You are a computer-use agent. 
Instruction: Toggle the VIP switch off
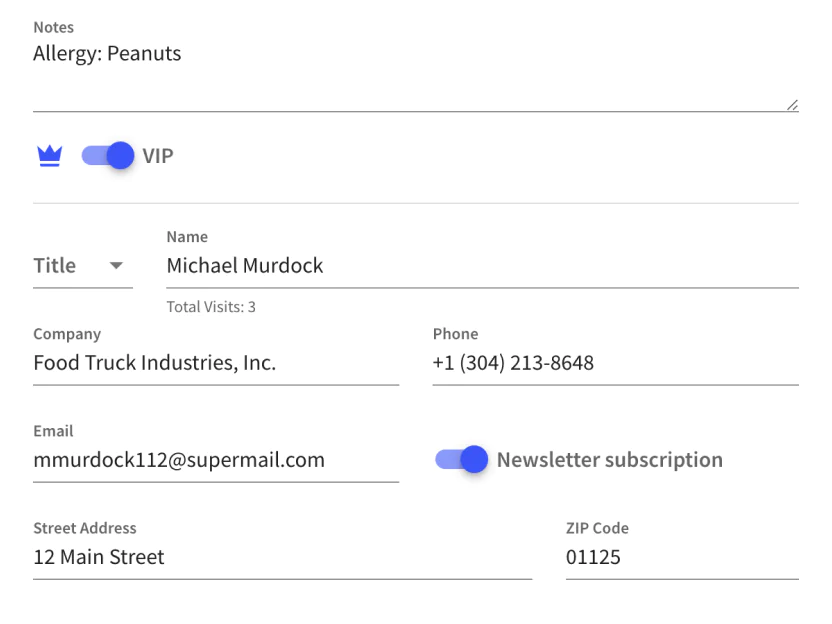click(108, 156)
